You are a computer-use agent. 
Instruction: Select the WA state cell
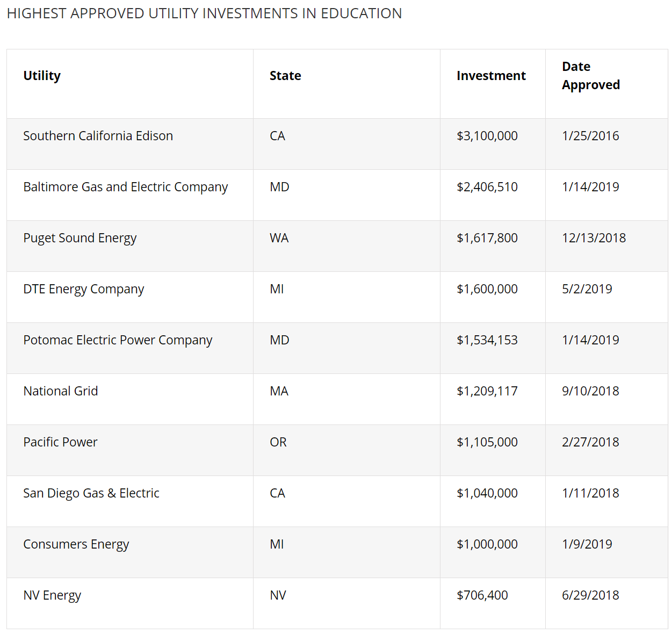[279, 238]
